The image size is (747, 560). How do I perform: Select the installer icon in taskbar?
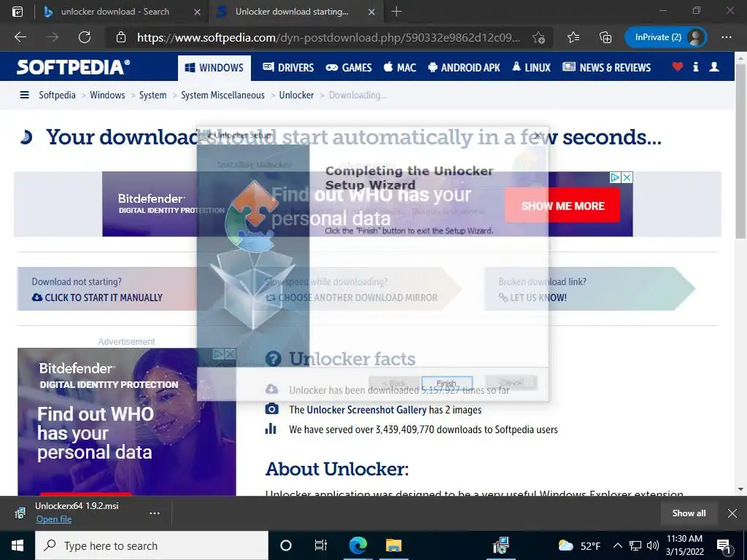pos(501,545)
